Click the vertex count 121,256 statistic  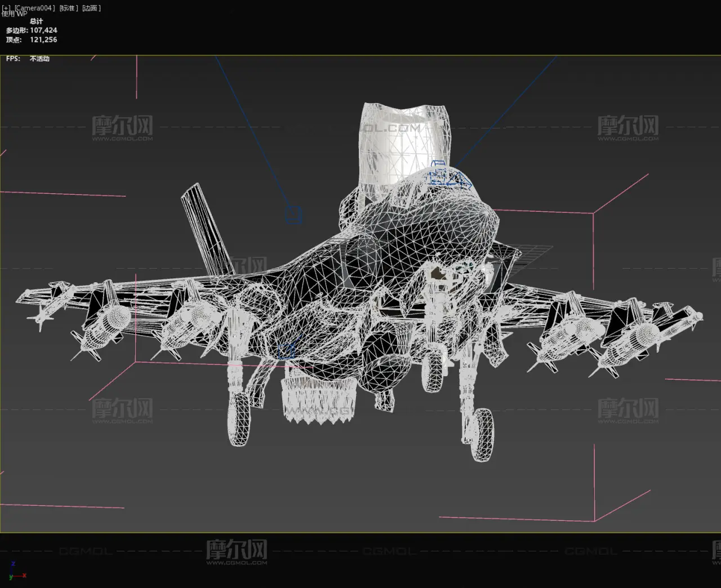point(43,39)
